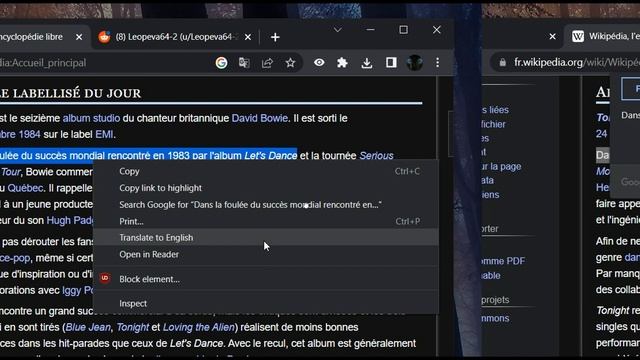Choose Copy link to highlight
This screenshot has height=360, width=640.
pyautogui.click(x=266, y=188)
